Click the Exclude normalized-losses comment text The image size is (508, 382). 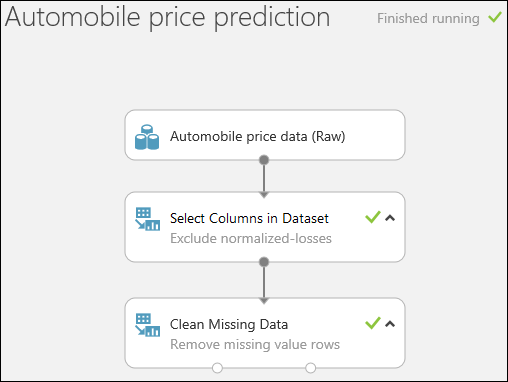[x=251, y=239]
